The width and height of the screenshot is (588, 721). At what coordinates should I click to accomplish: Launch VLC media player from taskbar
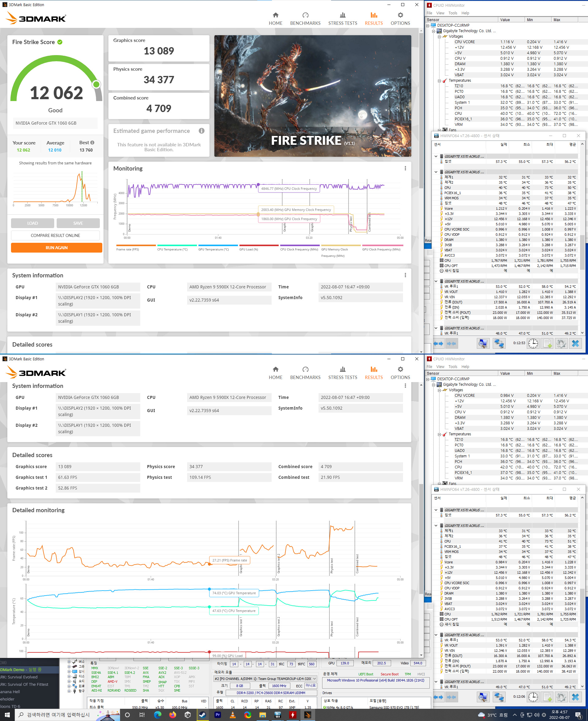point(233,715)
